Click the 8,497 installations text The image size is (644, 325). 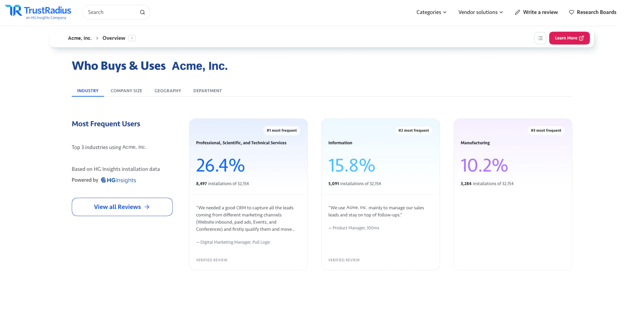[x=222, y=184]
